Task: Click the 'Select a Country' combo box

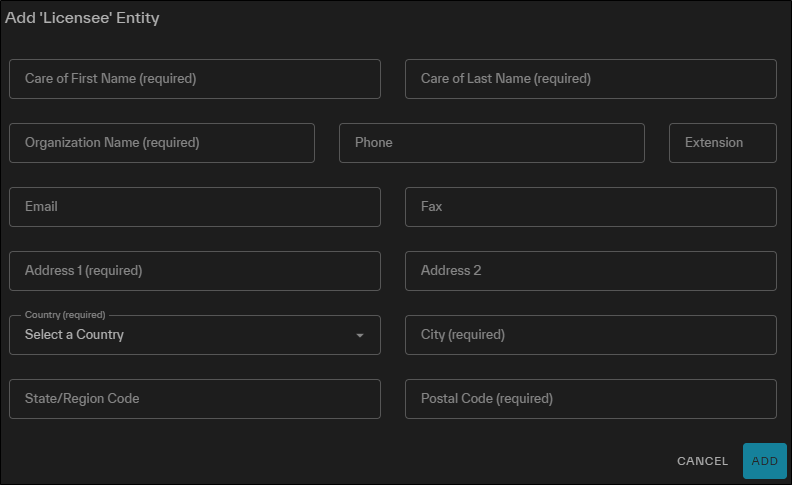Action: (194, 335)
